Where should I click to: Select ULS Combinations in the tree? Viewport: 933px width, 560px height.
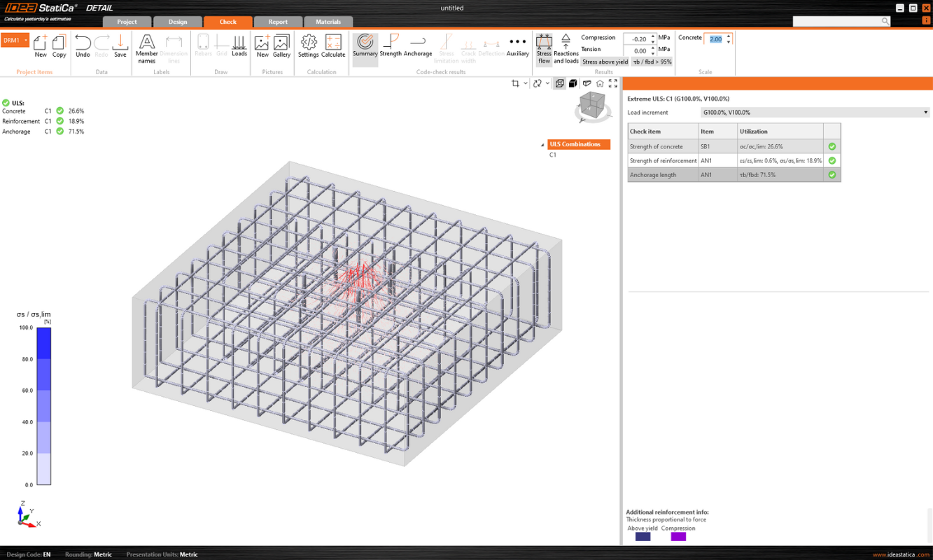pyautogui.click(x=578, y=144)
